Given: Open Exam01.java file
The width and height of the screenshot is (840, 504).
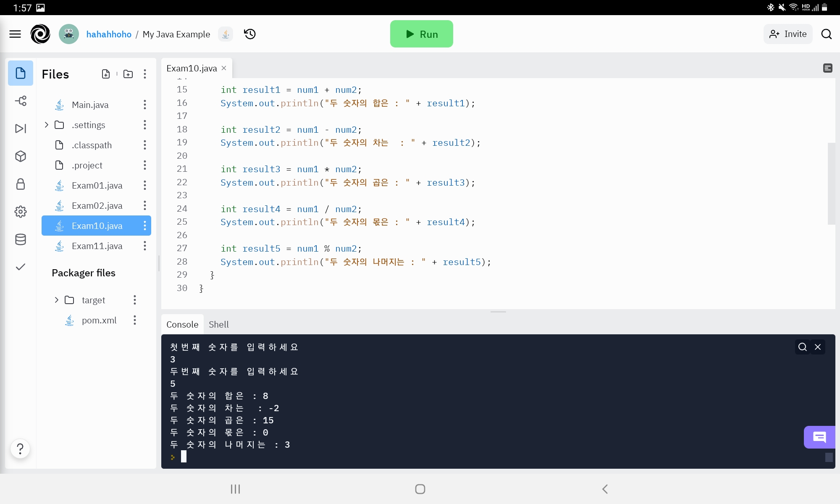Looking at the screenshot, I should 97,185.
